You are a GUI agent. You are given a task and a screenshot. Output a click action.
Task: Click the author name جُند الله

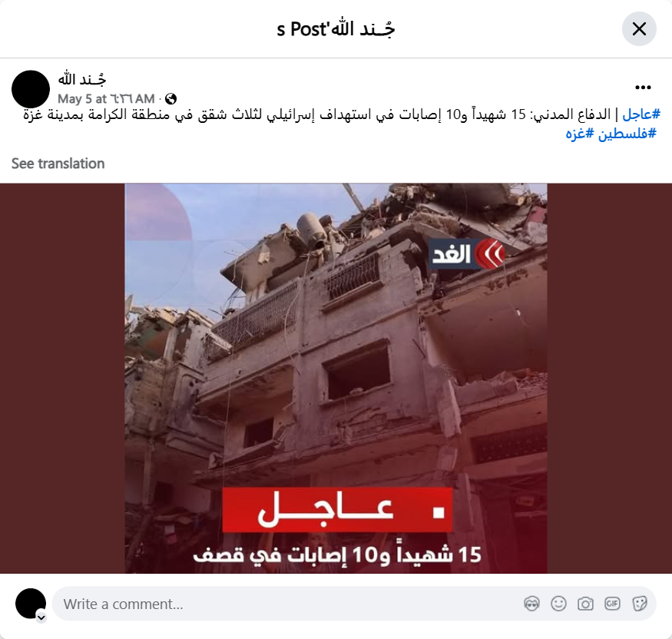pyautogui.click(x=82, y=79)
